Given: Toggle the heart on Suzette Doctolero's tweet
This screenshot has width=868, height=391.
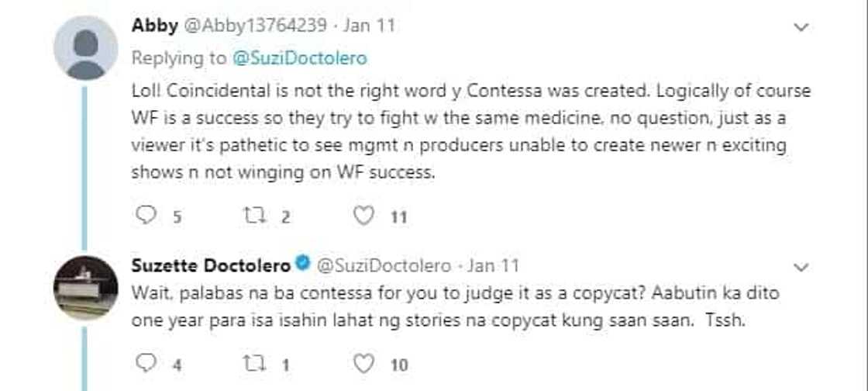Looking at the screenshot, I should coord(363,363).
